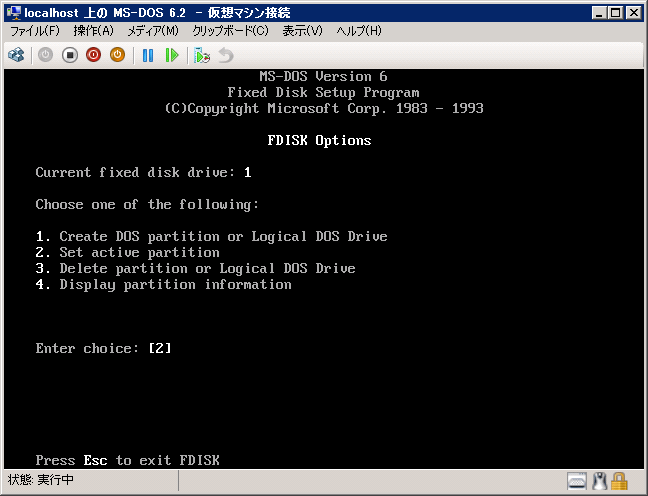Click 'Fixed Disk Setup Program' title line
Viewport: 648px width, 496px height.
coord(323,93)
